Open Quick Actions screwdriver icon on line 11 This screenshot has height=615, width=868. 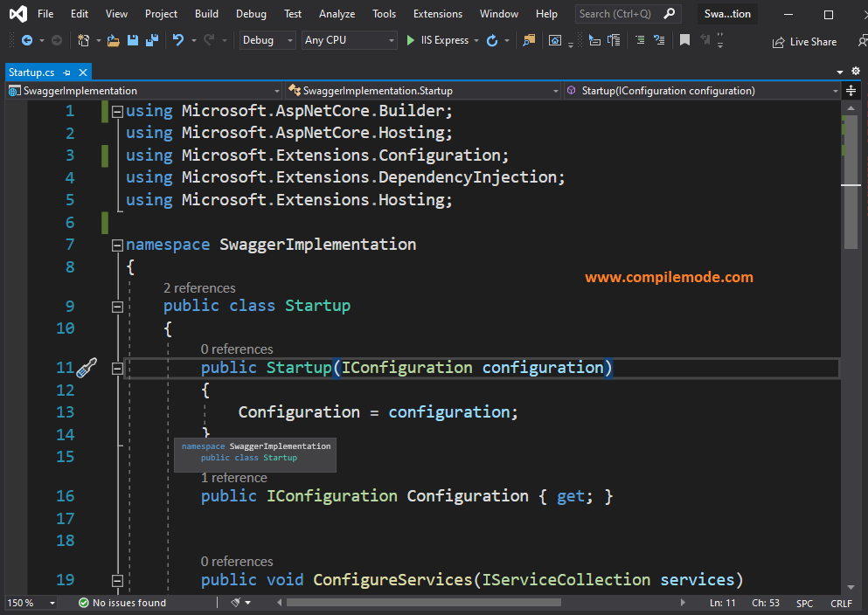(85, 368)
